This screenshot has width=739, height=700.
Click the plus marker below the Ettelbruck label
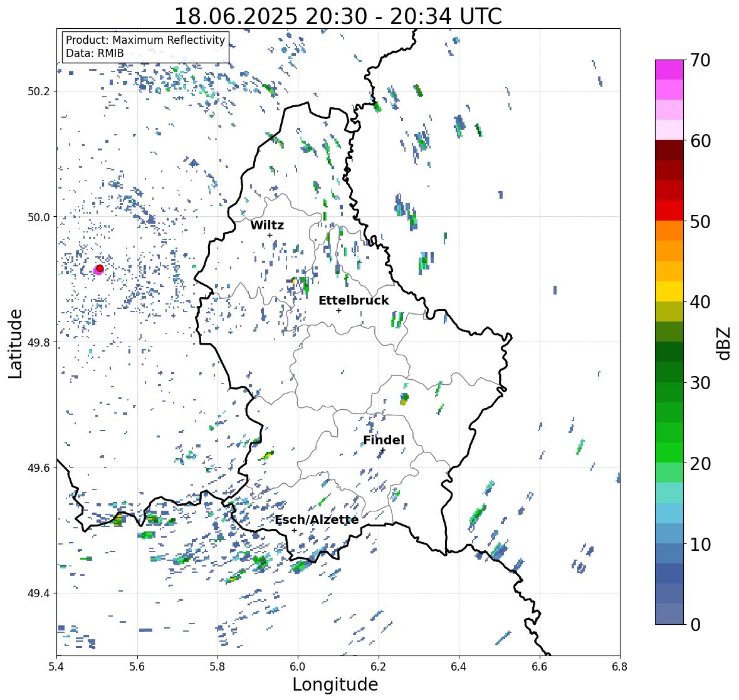pos(338,310)
